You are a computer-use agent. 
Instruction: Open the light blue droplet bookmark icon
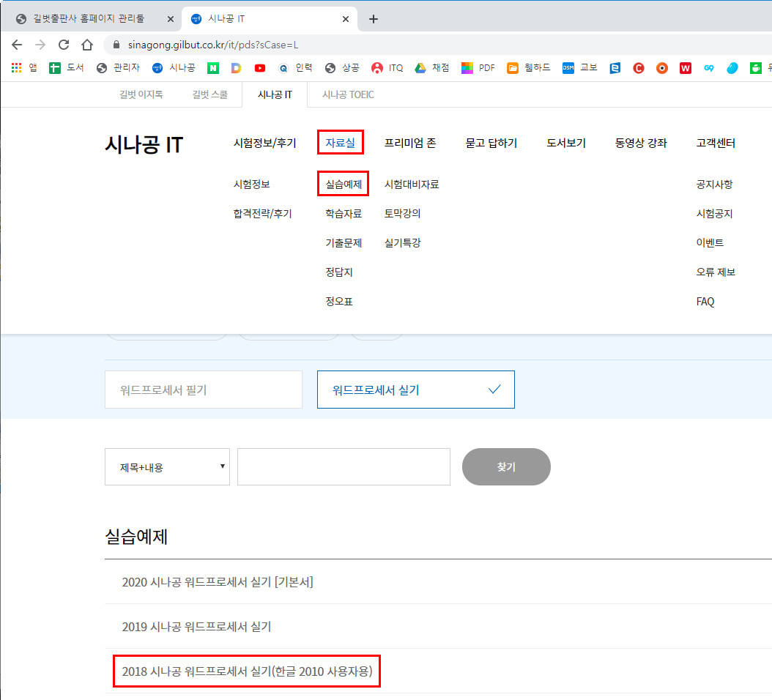(732, 68)
